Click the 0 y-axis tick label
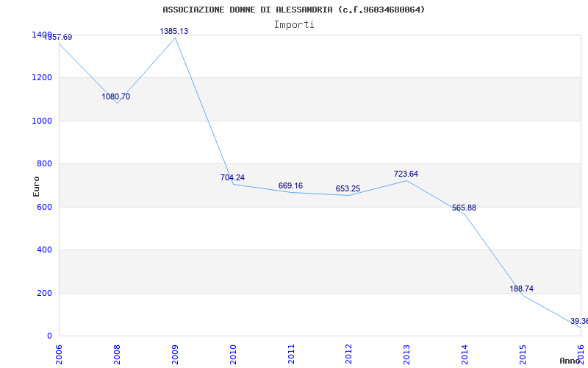This screenshot has width=588, height=368. click(x=49, y=336)
